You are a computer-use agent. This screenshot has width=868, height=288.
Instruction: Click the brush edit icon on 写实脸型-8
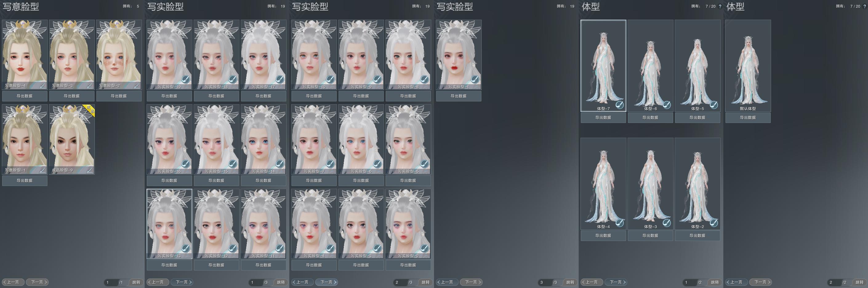click(424, 80)
